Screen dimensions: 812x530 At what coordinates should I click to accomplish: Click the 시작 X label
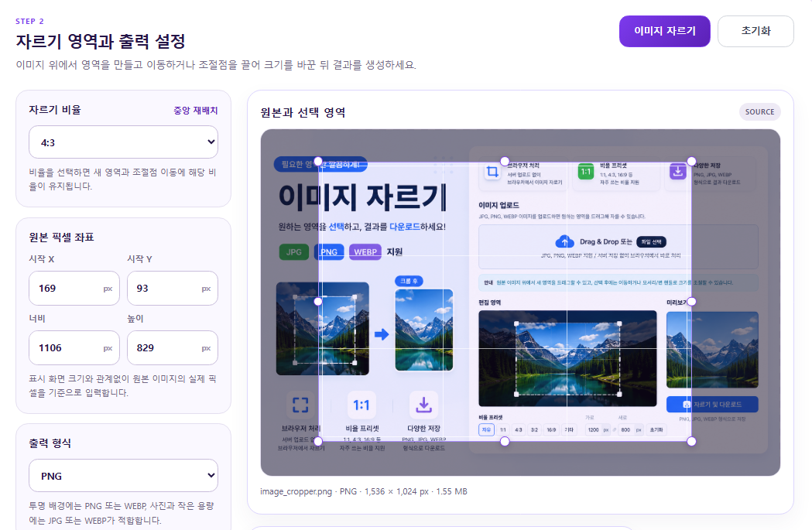click(x=42, y=258)
